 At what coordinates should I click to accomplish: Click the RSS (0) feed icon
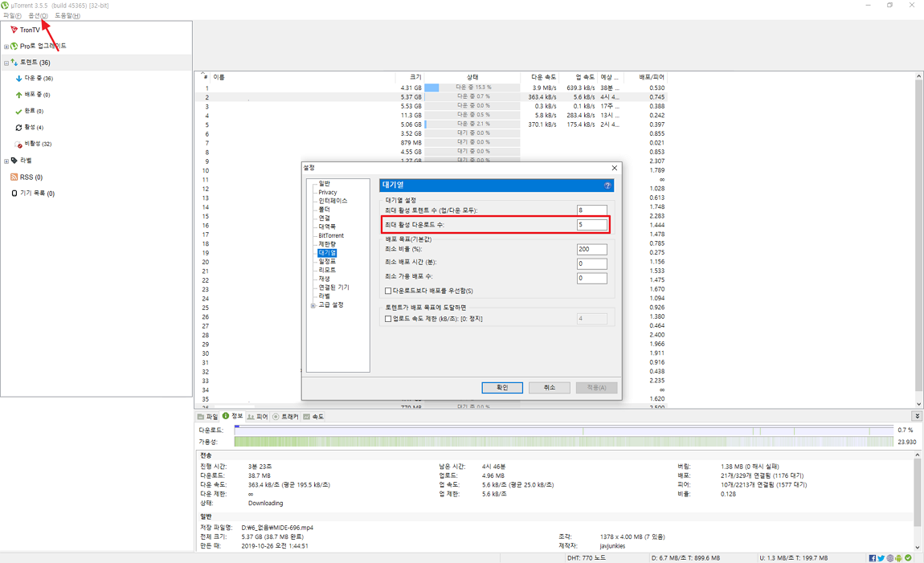click(x=14, y=177)
